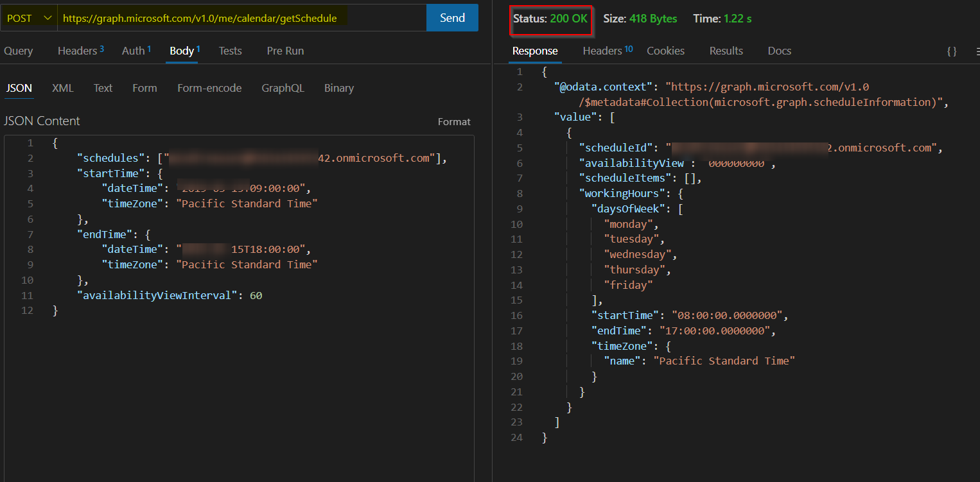The height and width of the screenshot is (482, 980).
Task: Click "Pacific Standard Time" in response
Action: (x=724, y=361)
